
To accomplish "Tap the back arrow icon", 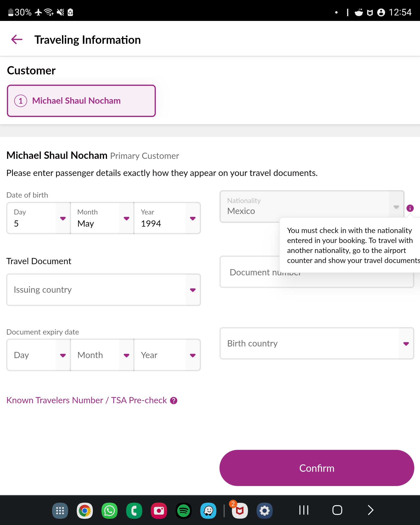I will point(17,39).
